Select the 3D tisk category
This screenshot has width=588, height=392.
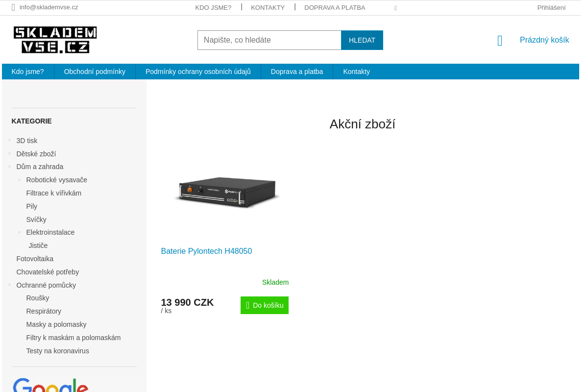(x=27, y=141)
